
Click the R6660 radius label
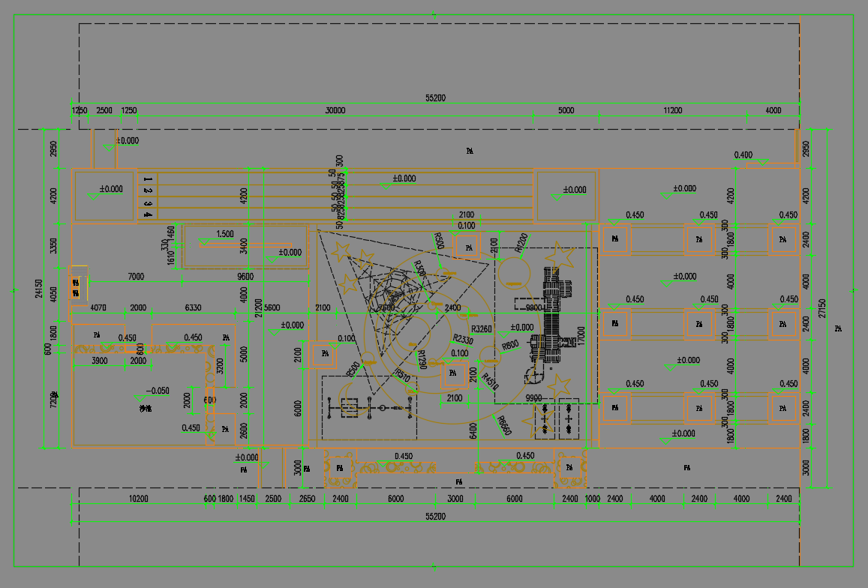503,425
